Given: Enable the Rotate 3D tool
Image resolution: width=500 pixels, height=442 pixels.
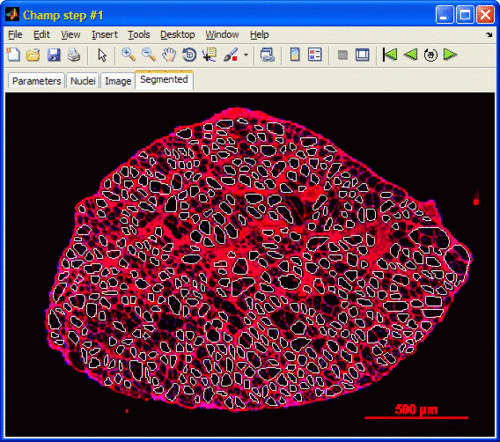Looking at the screenshot, I should [189, 54].
